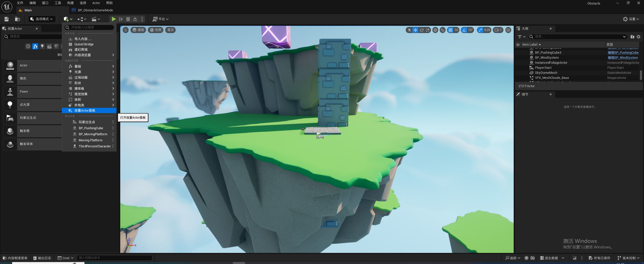Select the Pawn actor entry
The height and width of the screenshot is (264, 644).
coord(33,92)
